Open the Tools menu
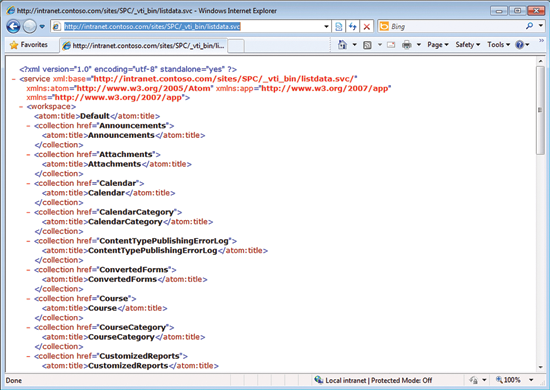Viewport: 550px width, 390px height. tap(498, 45)
